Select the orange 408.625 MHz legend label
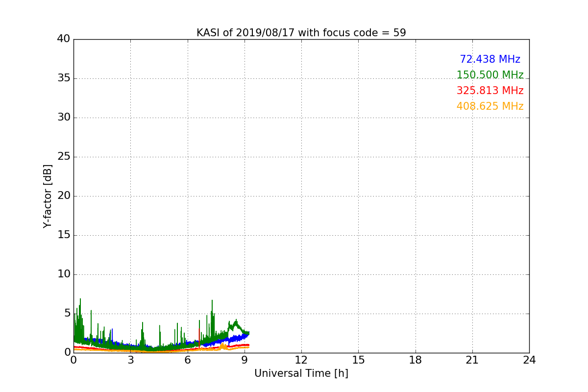Screen dimensions: 588x392 click(490, 106)
